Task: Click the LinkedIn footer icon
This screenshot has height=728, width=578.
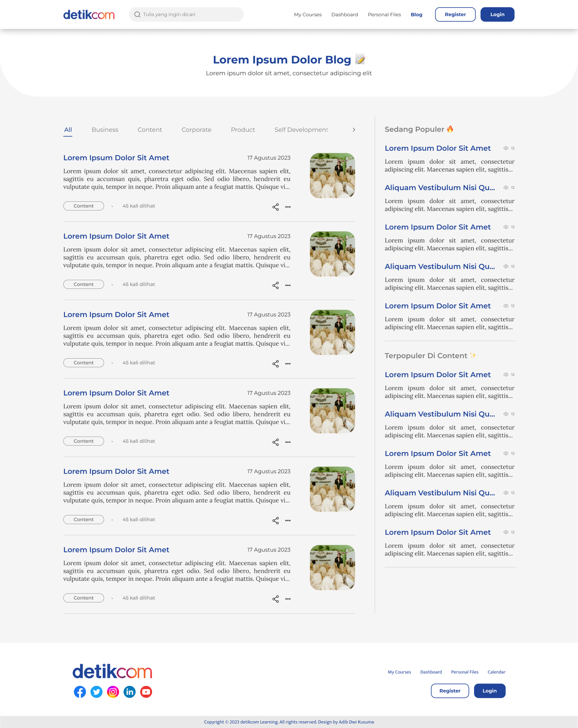Action: [x=130, y=692]
